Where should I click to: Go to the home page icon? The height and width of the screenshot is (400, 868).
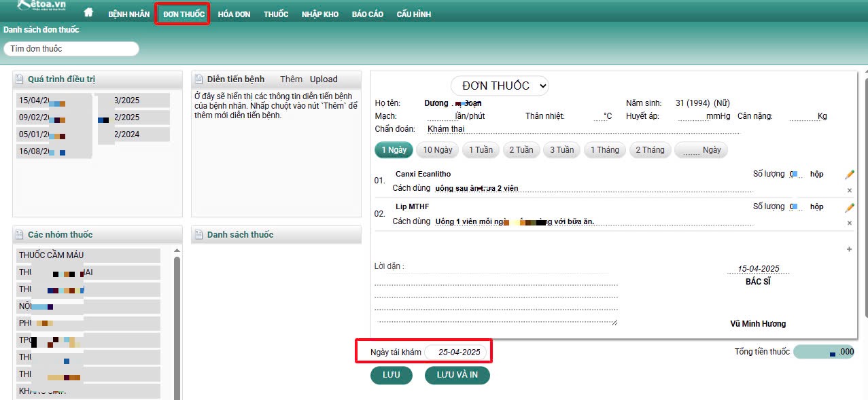[88, 14]
